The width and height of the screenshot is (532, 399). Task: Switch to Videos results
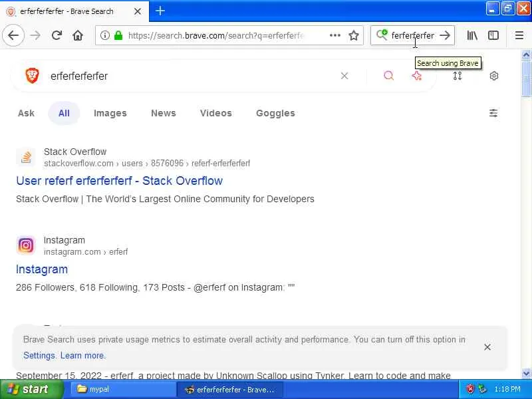215,113
